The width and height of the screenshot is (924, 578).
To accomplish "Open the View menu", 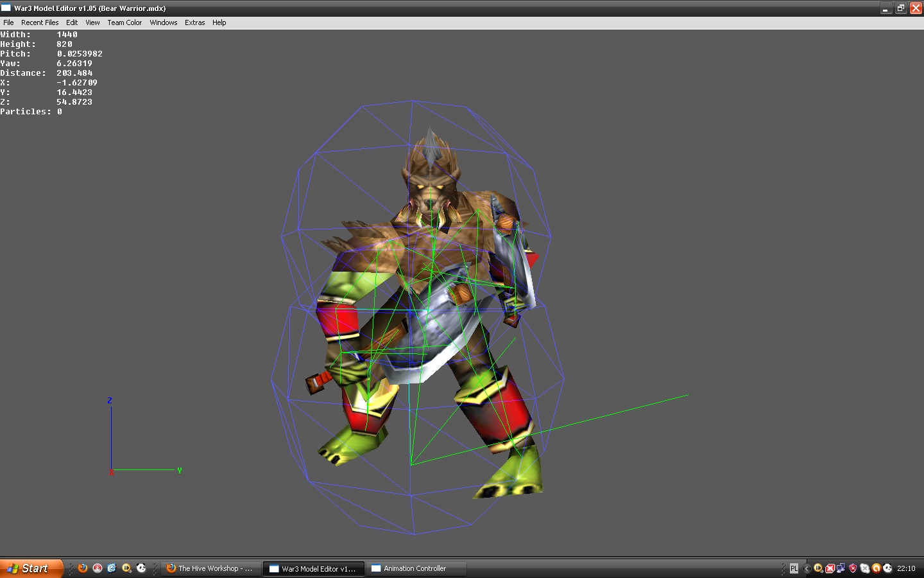I will pos(92,22).
